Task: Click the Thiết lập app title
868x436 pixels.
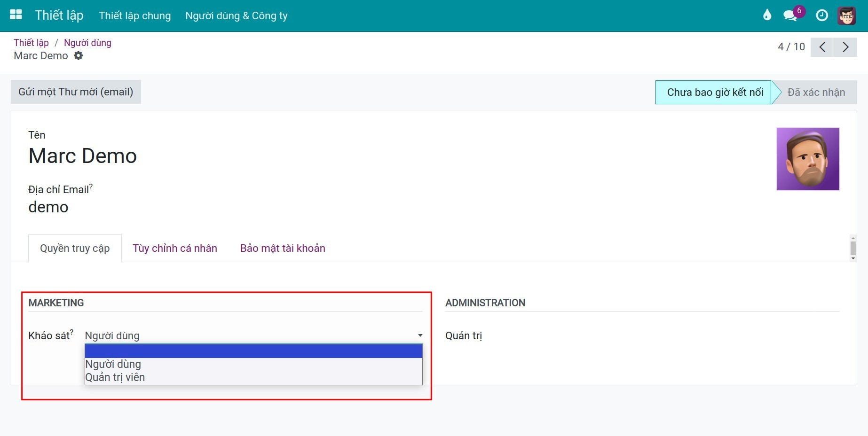Action: [59, 15]
